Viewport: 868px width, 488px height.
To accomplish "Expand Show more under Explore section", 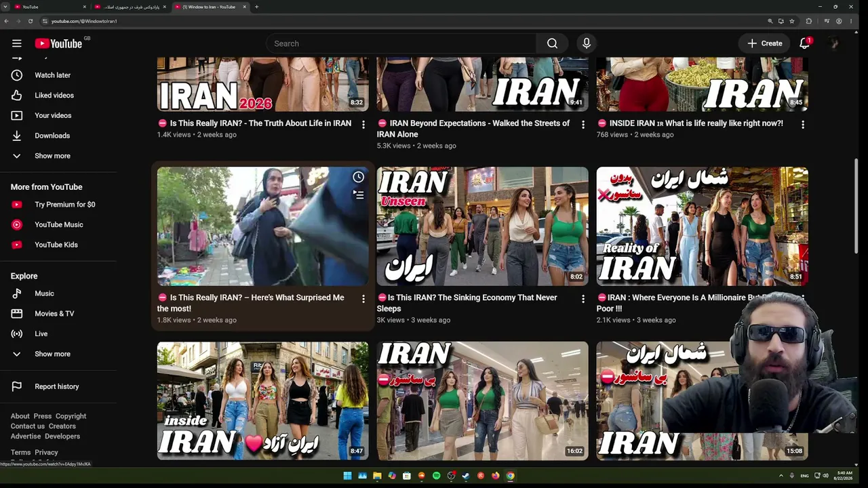I will pos(52,354).
